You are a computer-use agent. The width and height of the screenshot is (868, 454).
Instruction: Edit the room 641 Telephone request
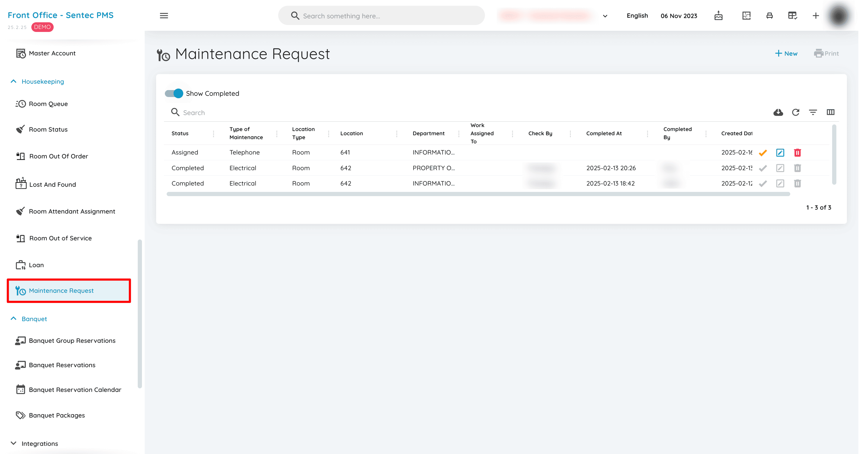780,152
